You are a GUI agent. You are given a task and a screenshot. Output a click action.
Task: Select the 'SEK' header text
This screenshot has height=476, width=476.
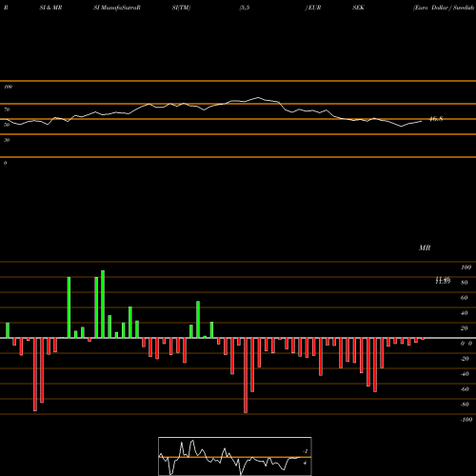point(358,8)
